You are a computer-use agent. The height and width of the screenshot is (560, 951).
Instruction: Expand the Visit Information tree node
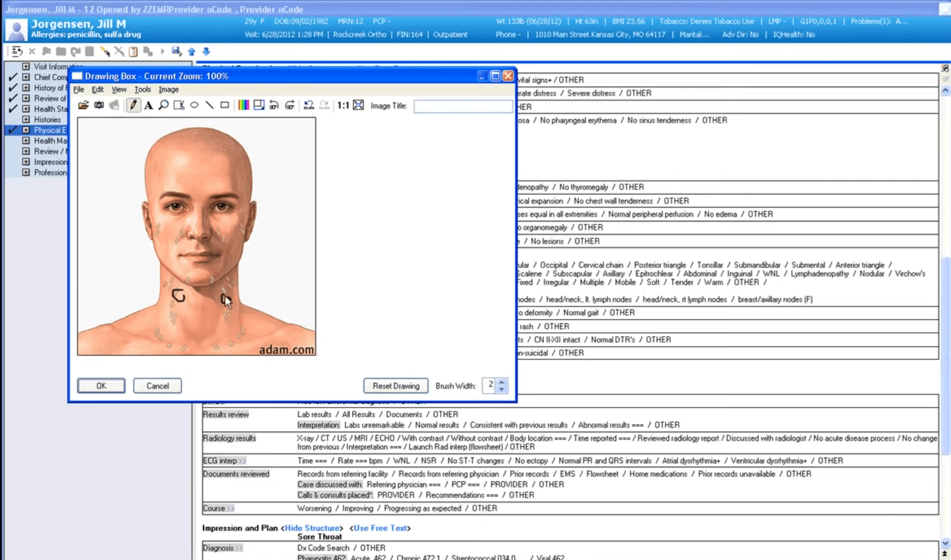[26, 66]
